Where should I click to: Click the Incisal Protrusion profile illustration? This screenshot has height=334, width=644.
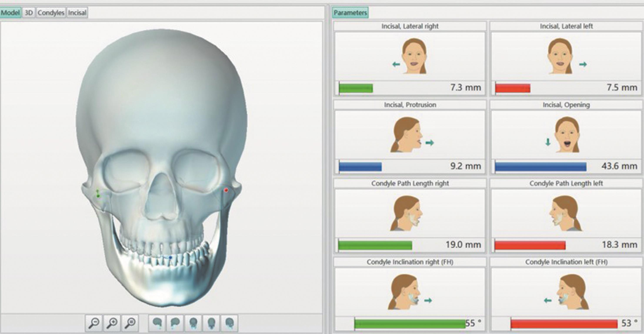[406, 135]
